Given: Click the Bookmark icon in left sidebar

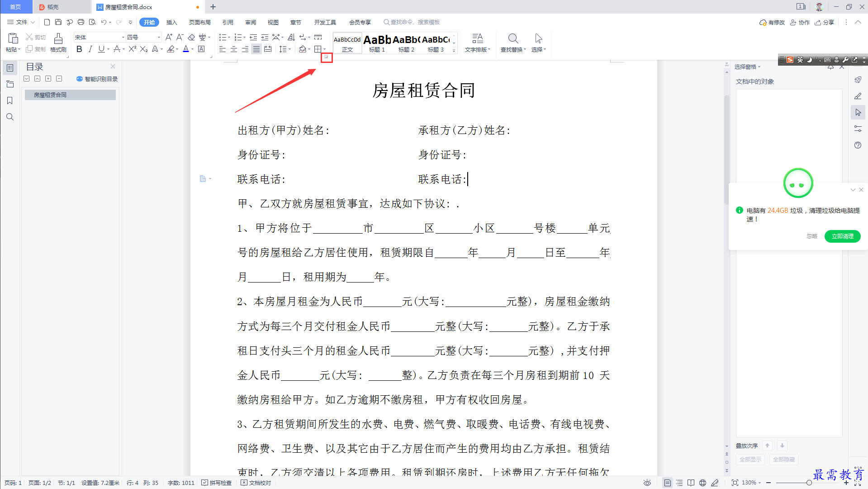Looking at the screenshot, I should pyautogui.click(x=9, y=101).
